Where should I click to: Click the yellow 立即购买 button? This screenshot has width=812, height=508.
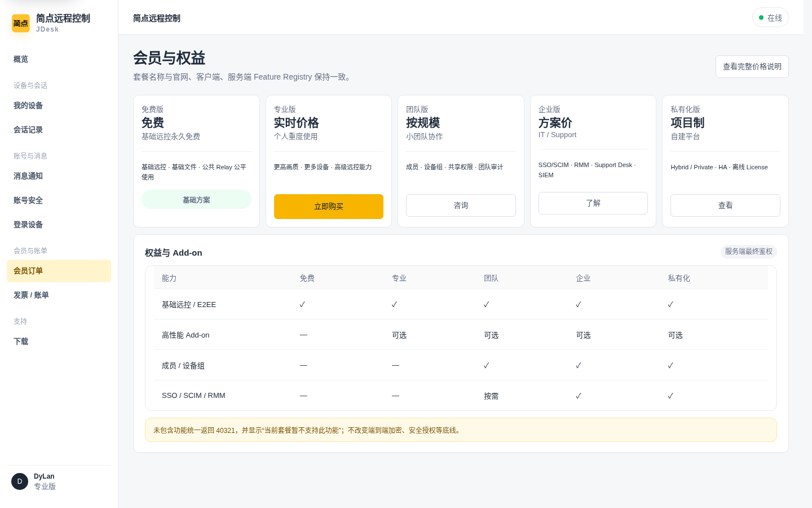point(329,207)
